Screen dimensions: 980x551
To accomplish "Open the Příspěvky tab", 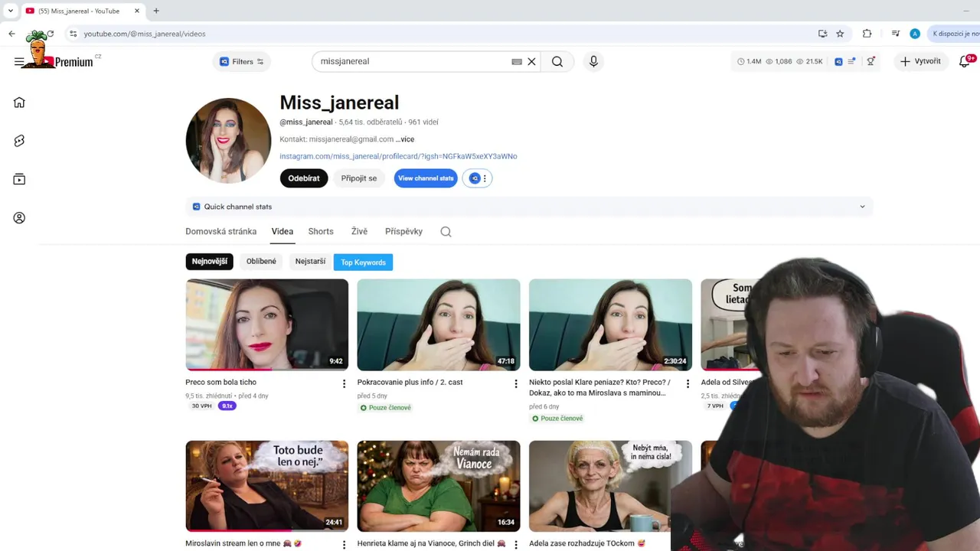I will pyautogui.click(x=403, y=231).
